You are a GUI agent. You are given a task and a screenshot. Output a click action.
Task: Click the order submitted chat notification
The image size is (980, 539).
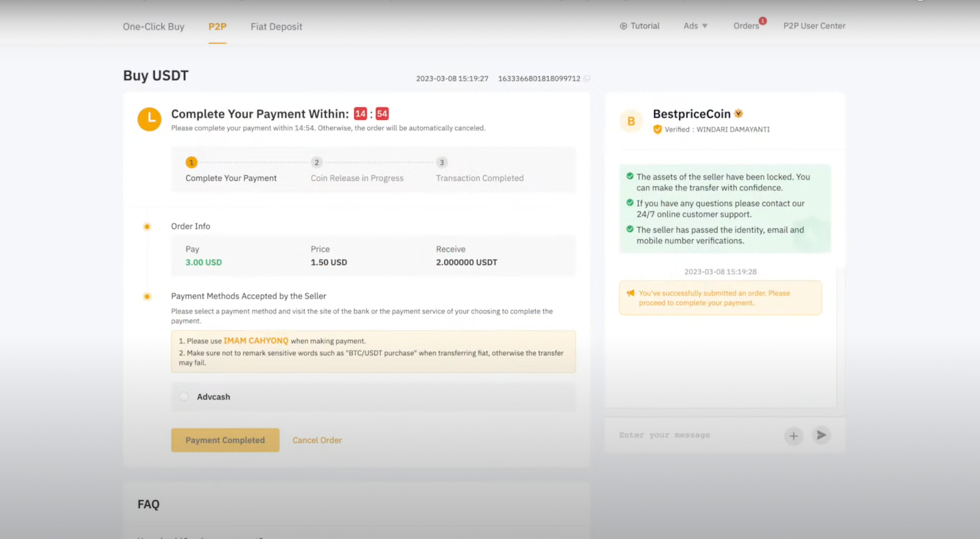point(720,298)
